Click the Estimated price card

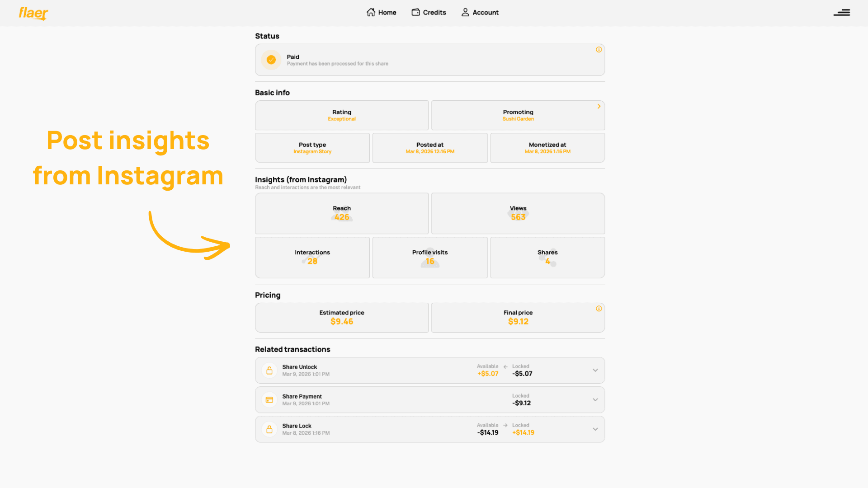341,317
